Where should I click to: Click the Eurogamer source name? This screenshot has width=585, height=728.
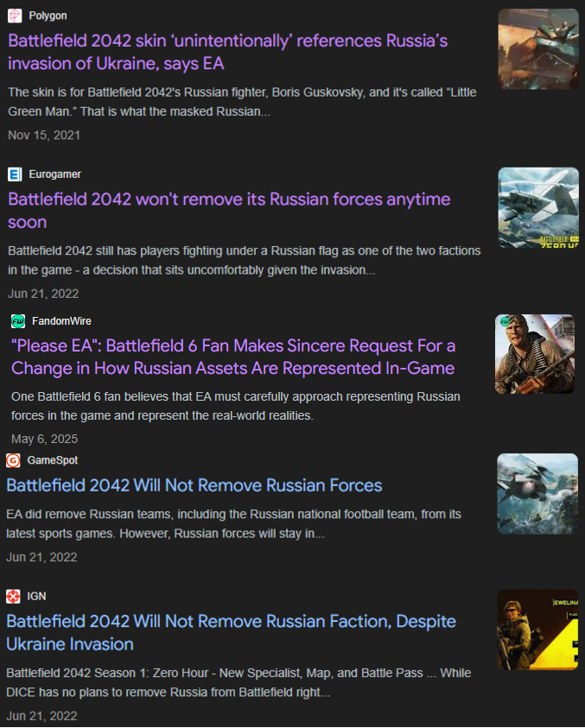[x=54, y=174]
